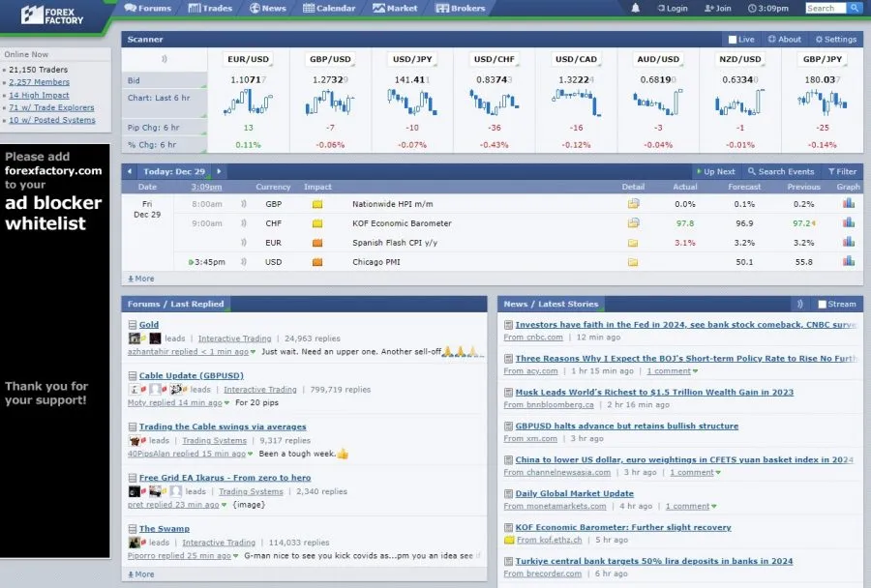871x588 pixels.
Task: Open the USD/CHF pair dropdown
Action: pyautogui.click(x=494, y=59)
